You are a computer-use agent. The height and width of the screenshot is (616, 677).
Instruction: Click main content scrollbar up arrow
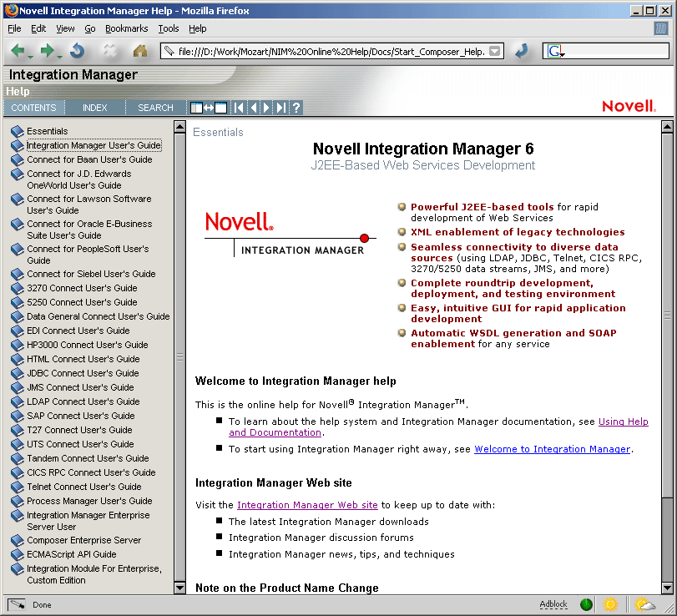667,127
